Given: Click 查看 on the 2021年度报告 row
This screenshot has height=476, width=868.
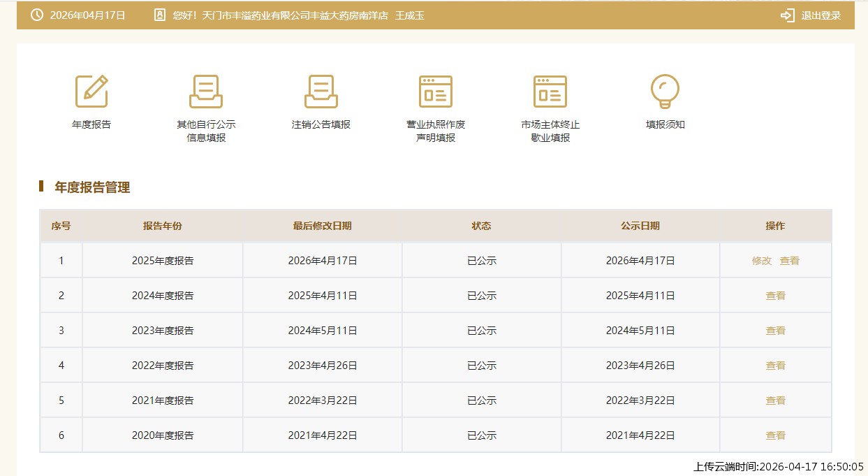Looking at the screenshot, I should 776,401.
